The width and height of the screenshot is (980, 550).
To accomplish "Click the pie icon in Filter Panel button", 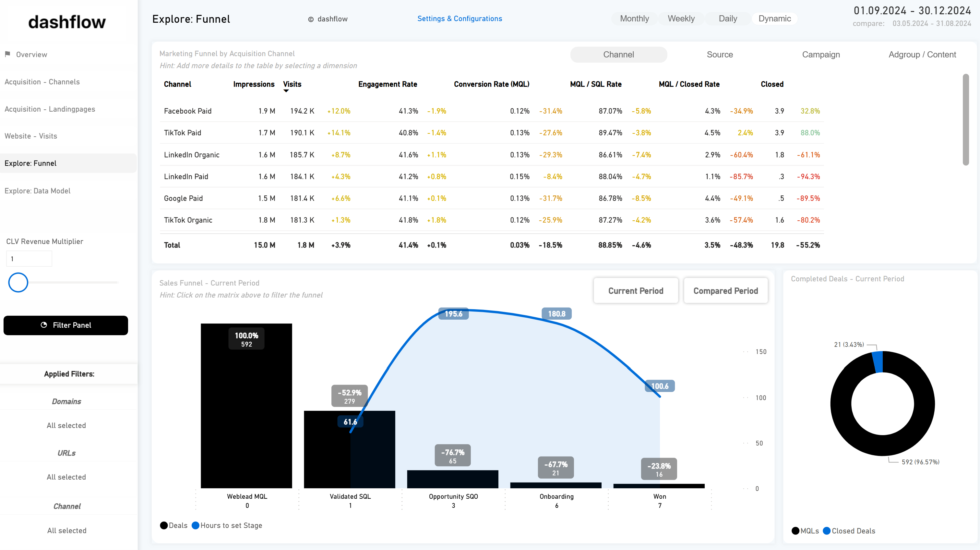I will (x=44, y=325).
